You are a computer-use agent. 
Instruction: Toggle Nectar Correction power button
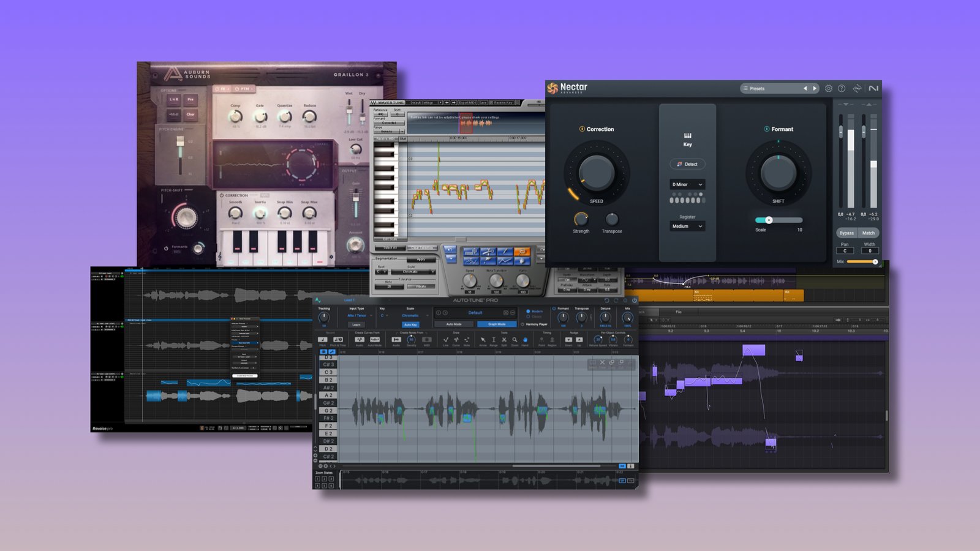582,129
